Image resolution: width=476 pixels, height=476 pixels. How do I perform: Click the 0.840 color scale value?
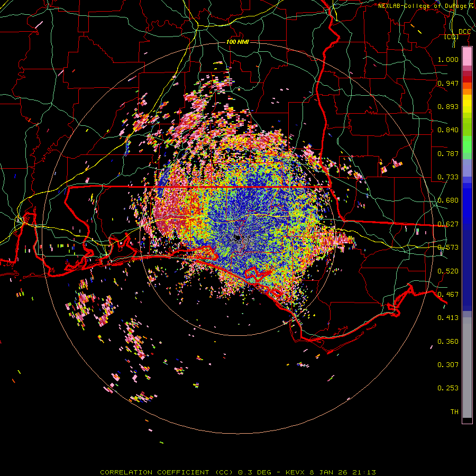(448, 130)
